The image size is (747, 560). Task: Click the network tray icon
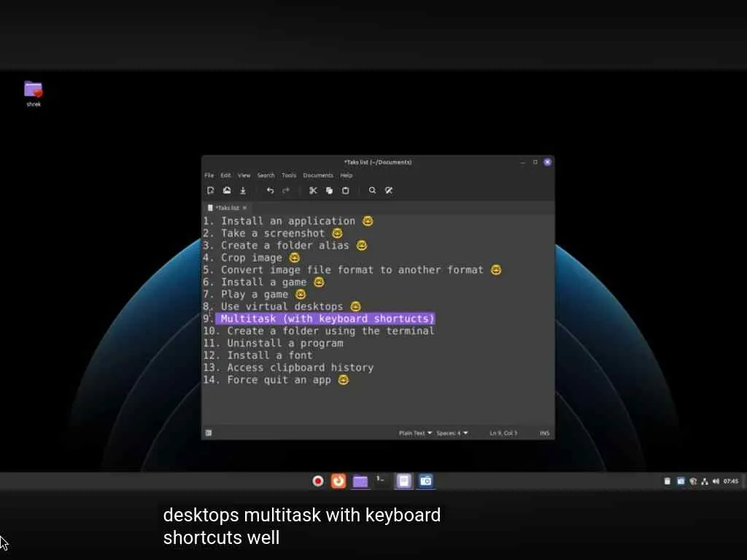pos(705,481)
